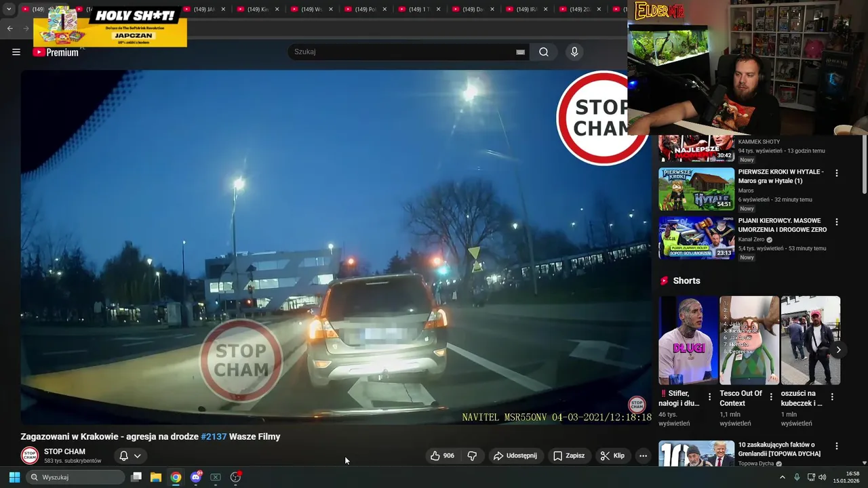Viewport: 868px width, 488px height.
Task: Close the "(149) Pol" tab
Action: [x=384, y=9]
